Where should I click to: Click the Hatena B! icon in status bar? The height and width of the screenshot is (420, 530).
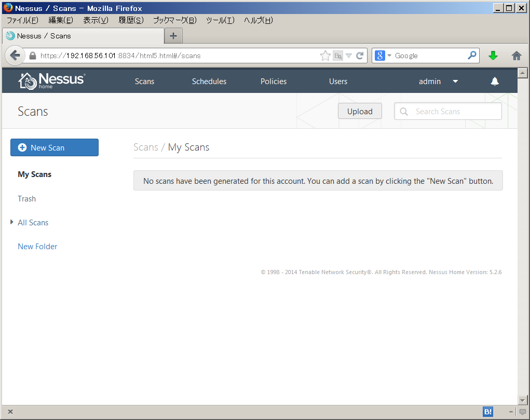488,412
